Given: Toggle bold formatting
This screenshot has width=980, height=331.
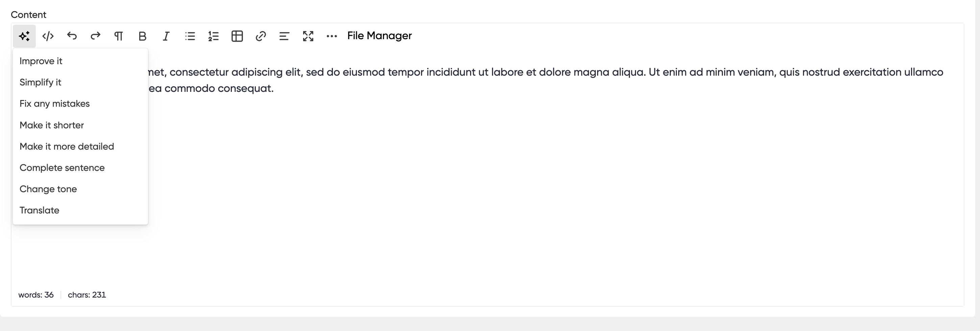Looking at the screenshot, I should (x=142, y=36).
